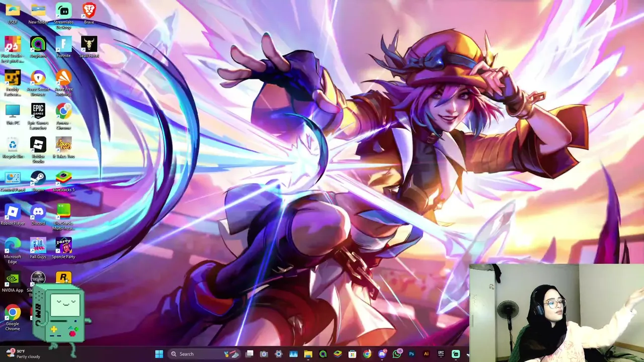This screenshot has height=362, width=644.
Task: Switch to Chrome on the taskbar
Action: click(x=367, y=354)
